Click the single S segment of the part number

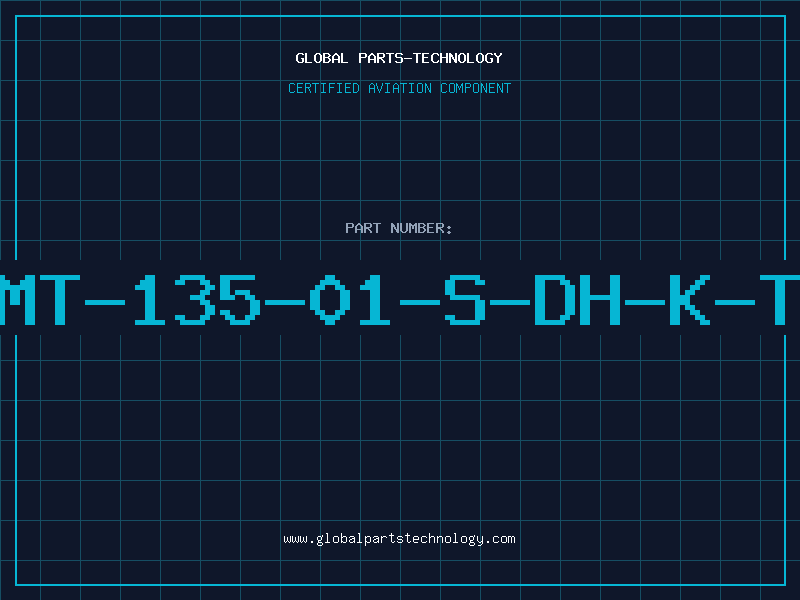pyautogui.click(x=465, y=300)
